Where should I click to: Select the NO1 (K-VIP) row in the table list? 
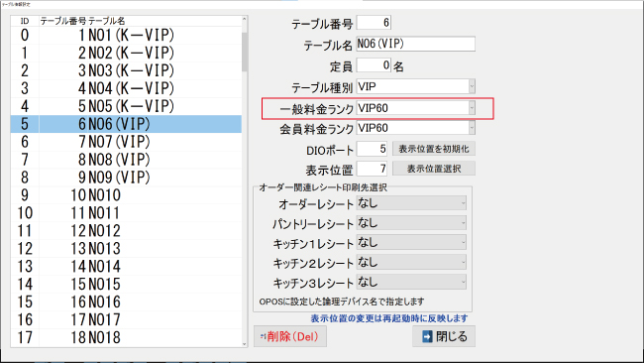(x=126, y=36)
